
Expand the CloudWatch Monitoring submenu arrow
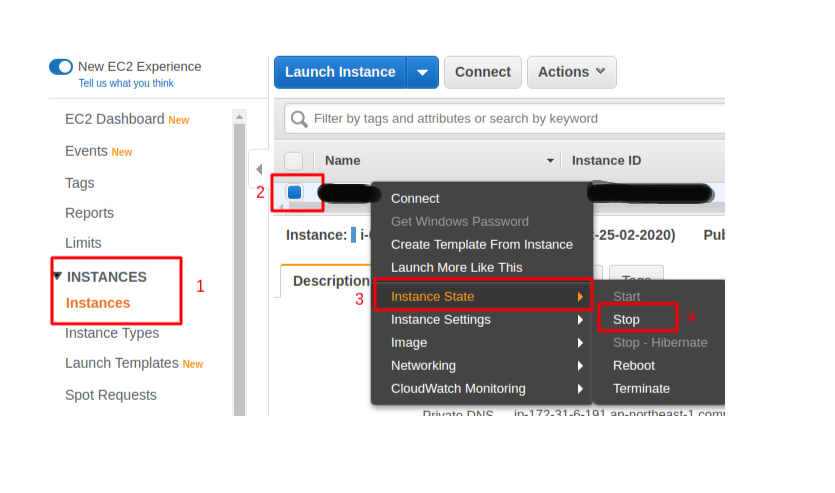pos(579,389)
